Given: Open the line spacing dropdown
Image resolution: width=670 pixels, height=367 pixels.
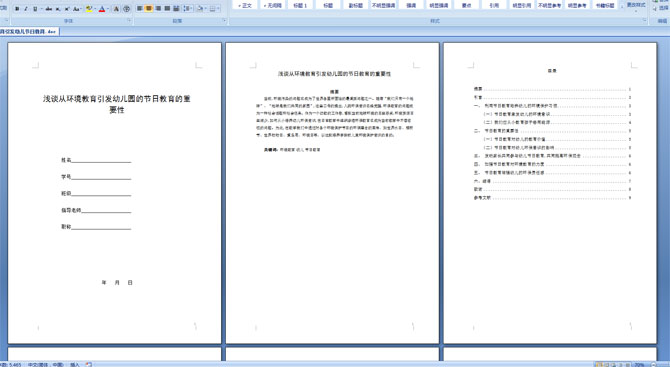Looking at the screenshot, I should (187, 8).
